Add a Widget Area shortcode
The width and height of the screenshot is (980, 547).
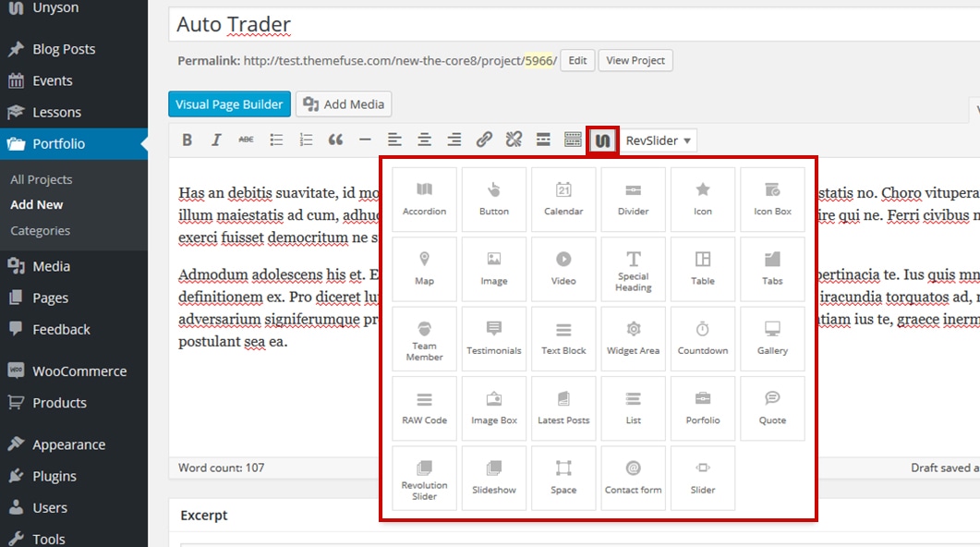tap(633, 339)
